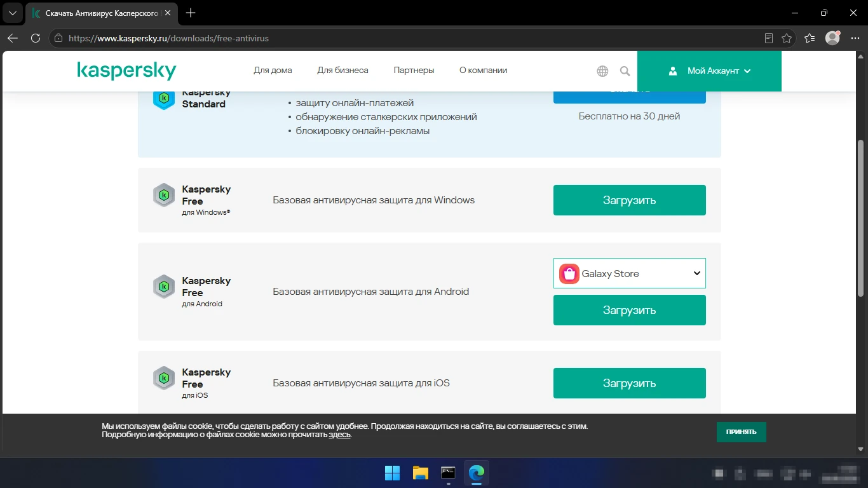Add page to favorites star icon
This screenshot has height=488, width=868.
787,38
